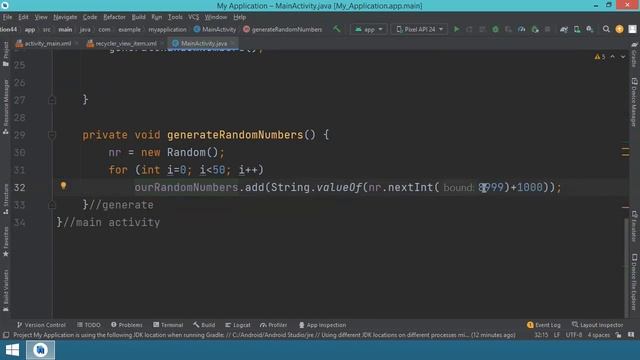Click the orange user account avatar icon
Screen dimensions: 640x360
coord(619,29)
